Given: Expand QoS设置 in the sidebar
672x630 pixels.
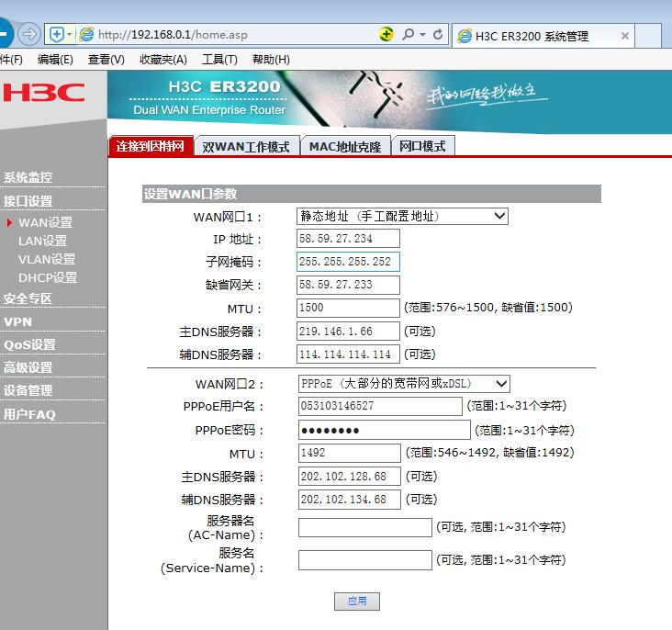Looking at the screenshot, I should [x=29, y=344].
